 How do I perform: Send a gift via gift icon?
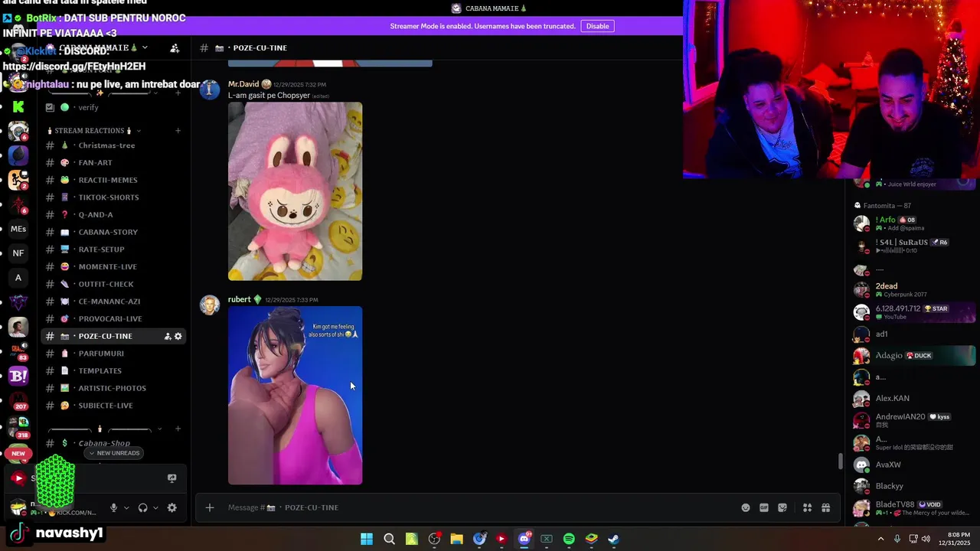[x=825, y=507]
